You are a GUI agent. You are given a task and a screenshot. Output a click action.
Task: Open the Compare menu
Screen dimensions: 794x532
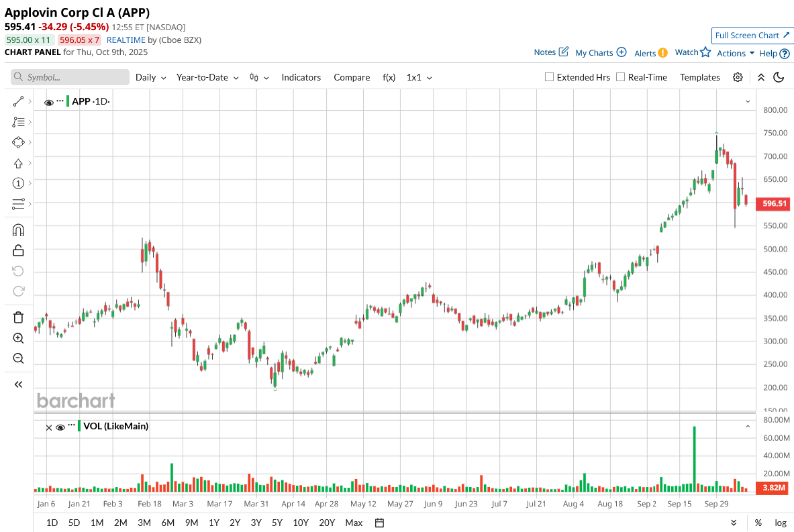[352, 77]
